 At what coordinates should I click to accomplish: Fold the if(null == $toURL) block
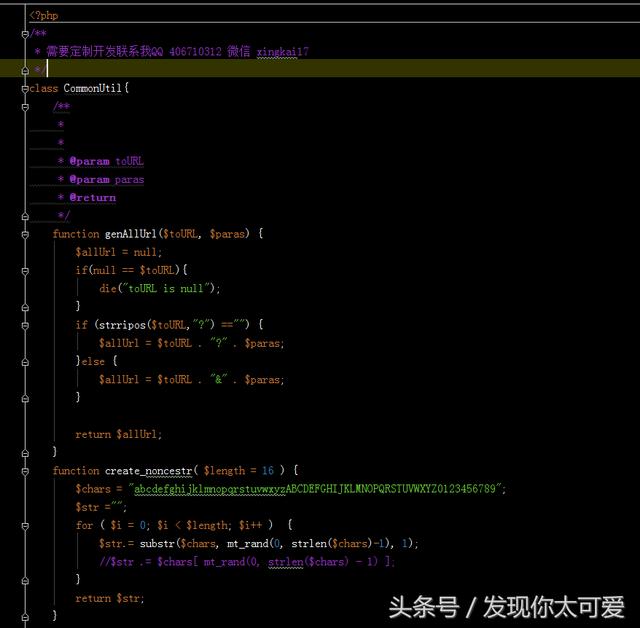[x=25, y=271]
